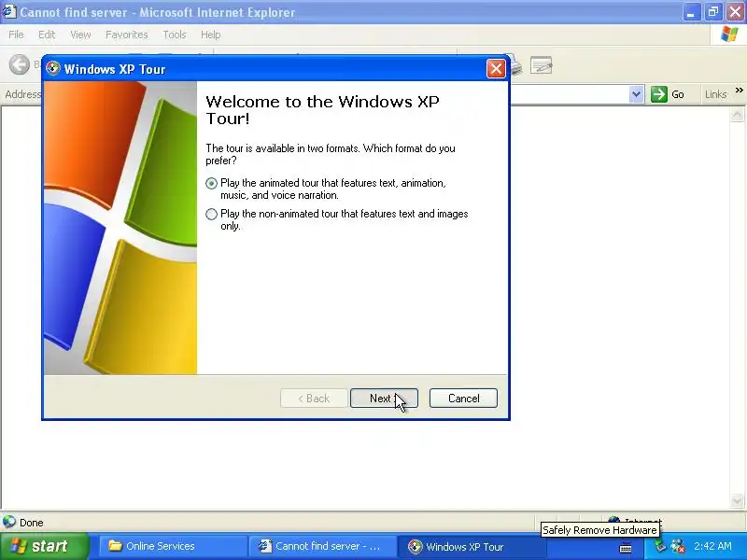747x560 pixels.
Task: Click the network connection tray icon
Action: click(x=678, y=546)
